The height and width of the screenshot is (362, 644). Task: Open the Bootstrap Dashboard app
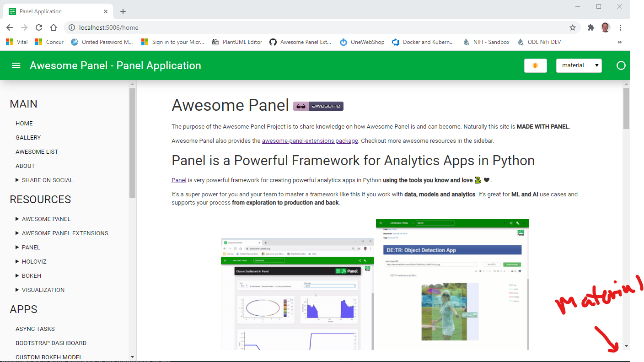pyautogui.click(x=51, y=343)
